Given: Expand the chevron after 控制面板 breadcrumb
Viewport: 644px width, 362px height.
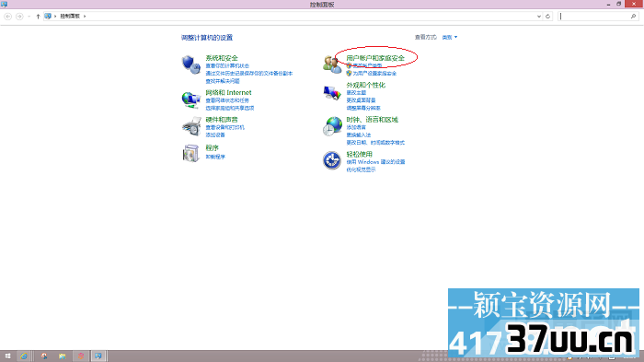Looking at the screenshot, I should click(85, 16).
